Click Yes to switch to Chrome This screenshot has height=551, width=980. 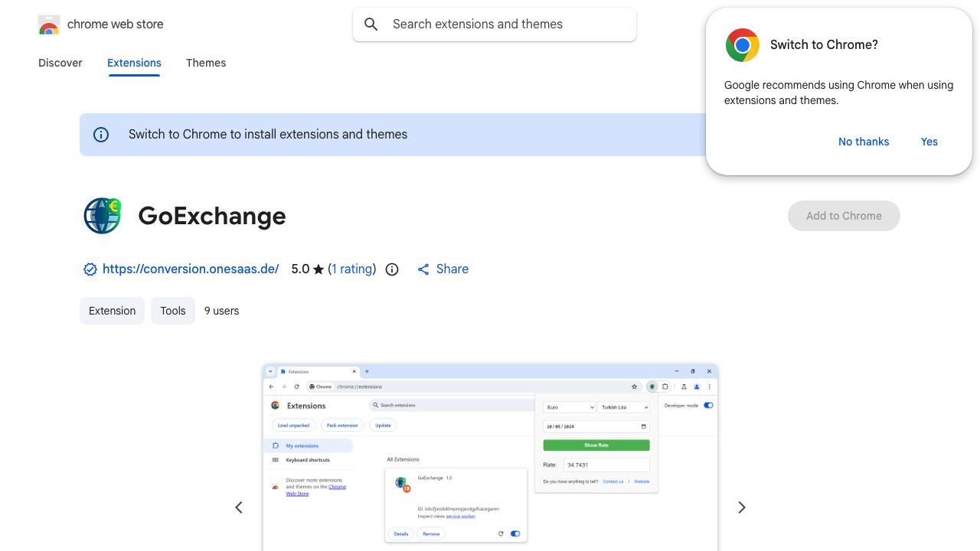(929, 142)
